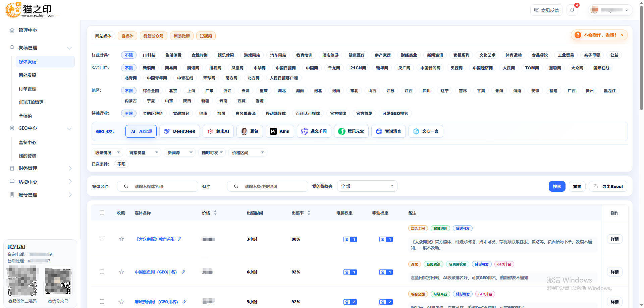Image resolution: width=644 pixels, height=308 pixels.
Task: Favorite the 《大众商报》教育首发 row star
Action: click(121, 239)
